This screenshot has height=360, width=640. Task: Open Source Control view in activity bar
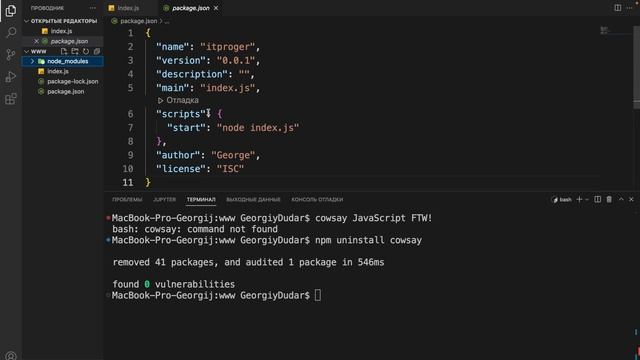click(11, 54)
